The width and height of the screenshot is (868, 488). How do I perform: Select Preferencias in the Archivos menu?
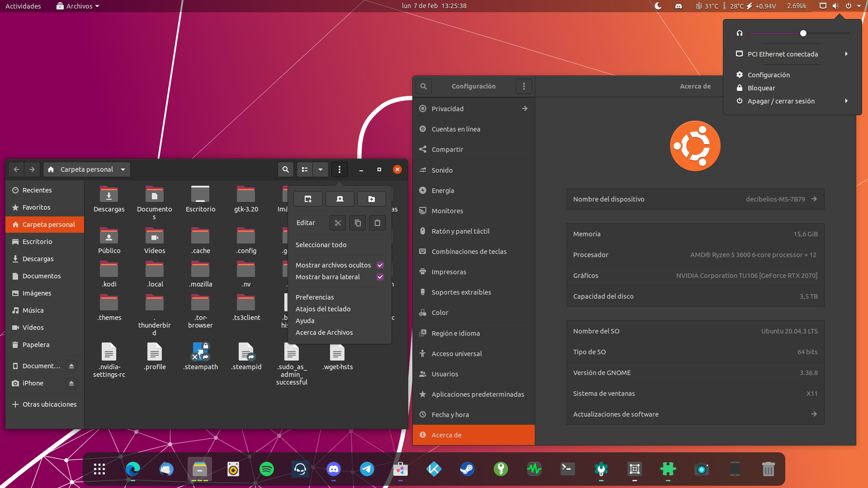coord(315,297)
